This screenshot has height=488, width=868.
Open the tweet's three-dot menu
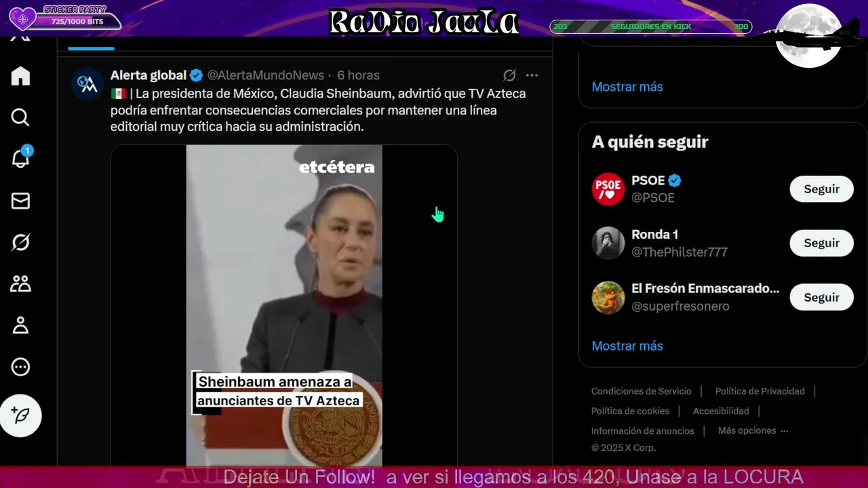click(x=532, y=75)
